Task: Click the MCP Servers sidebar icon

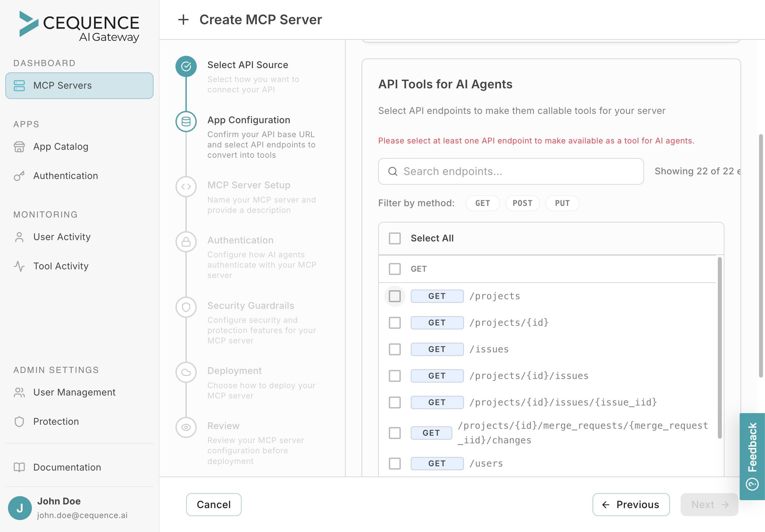Action: click(19, 86)
